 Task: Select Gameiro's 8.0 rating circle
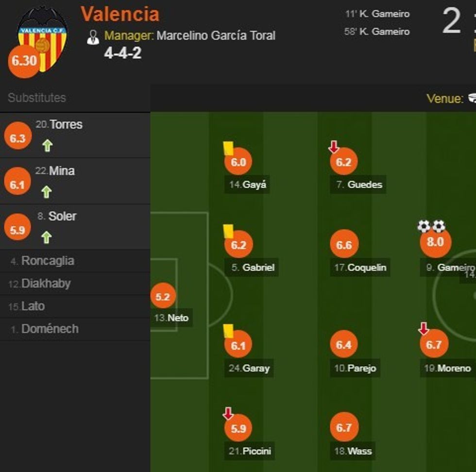pos(435,242)
